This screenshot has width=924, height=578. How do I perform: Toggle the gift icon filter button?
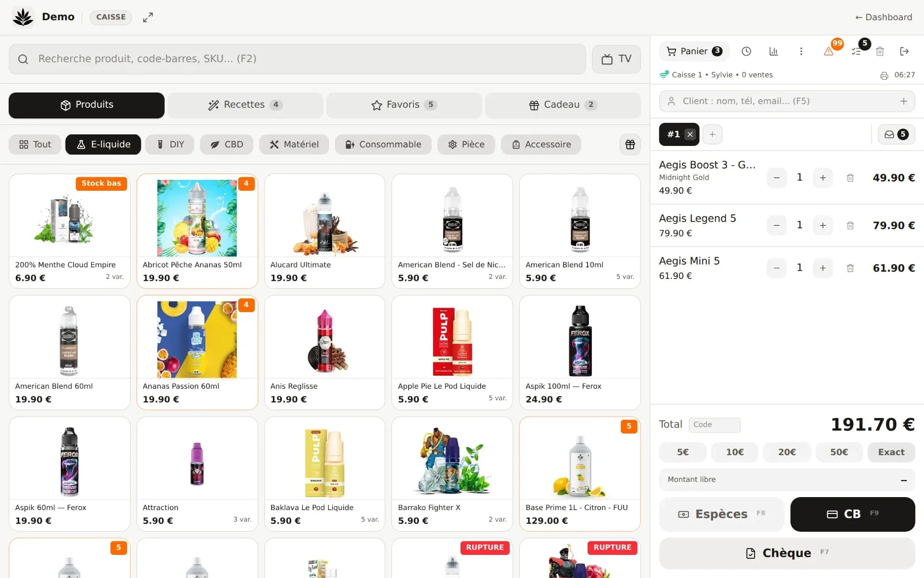tap(630, 144)
